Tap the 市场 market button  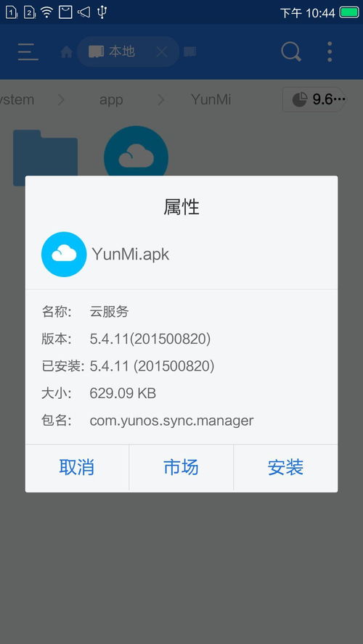click(x=181, y=467)
